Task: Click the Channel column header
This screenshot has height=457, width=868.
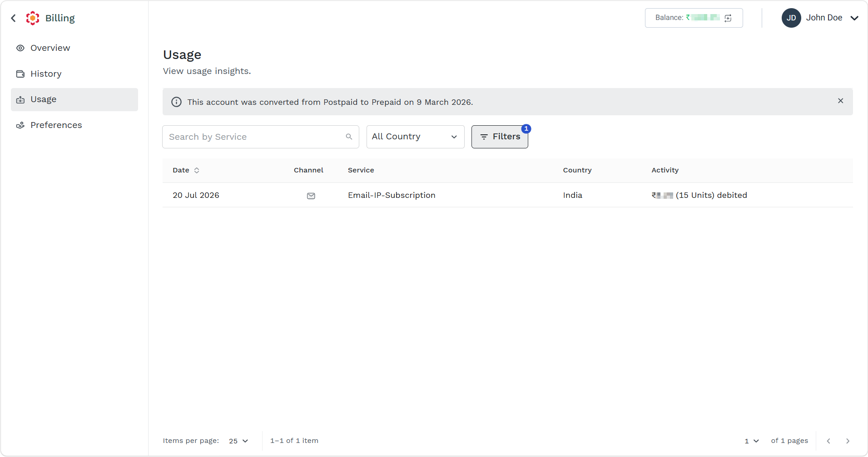Action: 308,170
